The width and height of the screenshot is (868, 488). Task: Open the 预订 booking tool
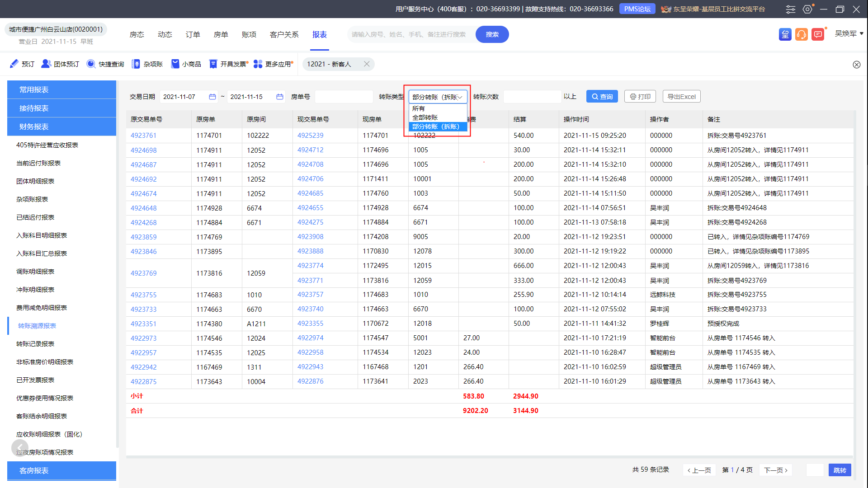click(x=22, y=64)
